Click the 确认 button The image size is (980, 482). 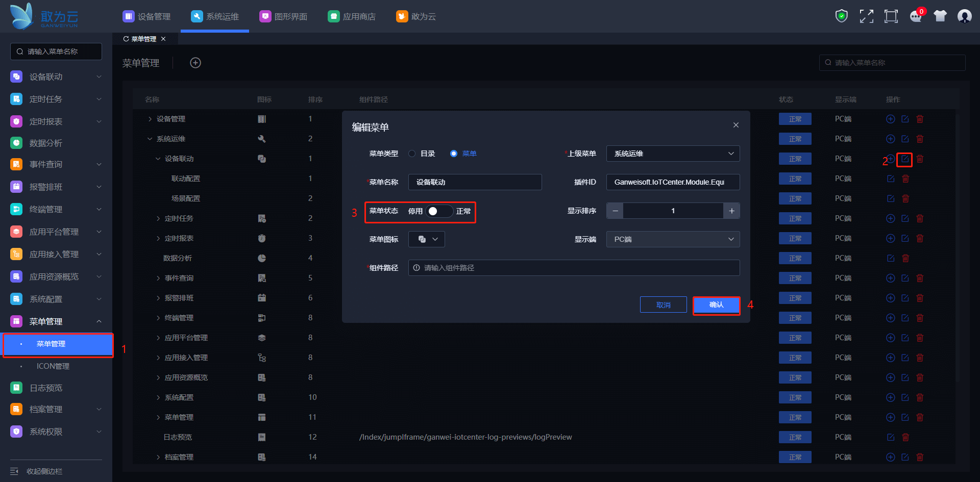[716, 305]
